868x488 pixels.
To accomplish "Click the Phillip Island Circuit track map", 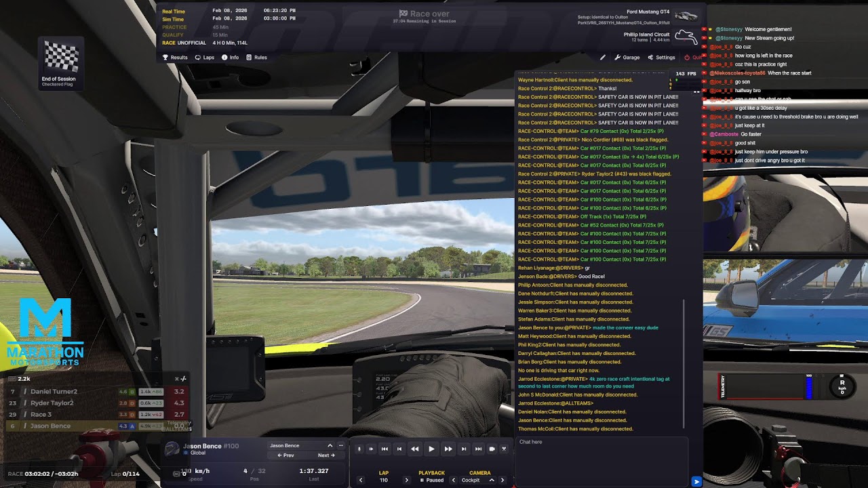I will pyautogui.click(x=686, y=37).
